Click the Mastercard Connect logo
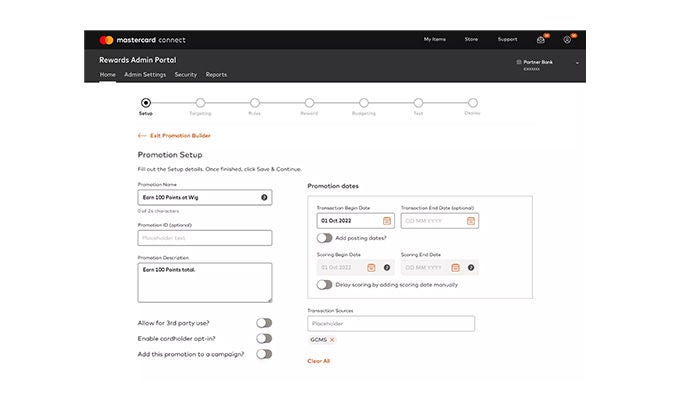This screenshot has height=414, width=673. click(x=142, y=40)
